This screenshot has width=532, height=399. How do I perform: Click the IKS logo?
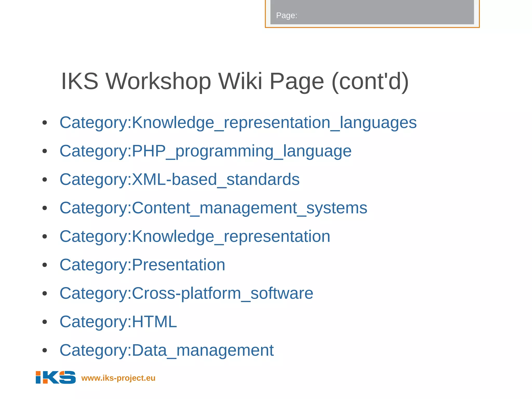coord(56,377)
